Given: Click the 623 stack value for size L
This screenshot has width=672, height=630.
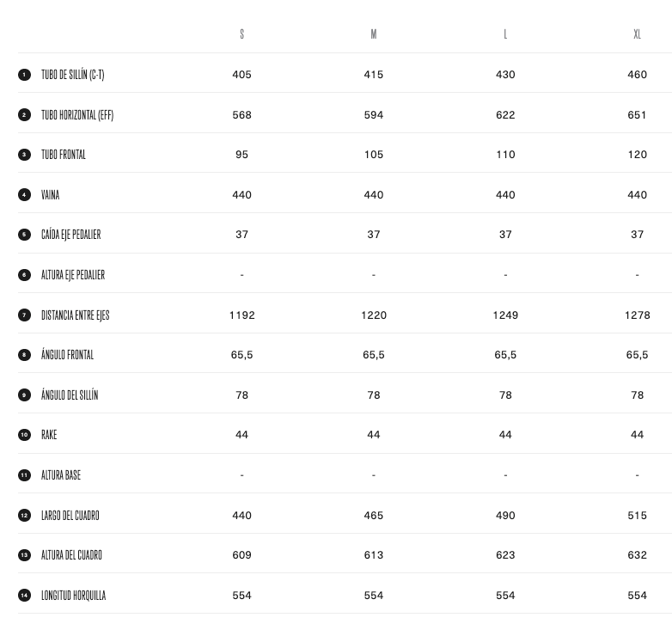Looking at the screenshot, I should pos(505,555).
